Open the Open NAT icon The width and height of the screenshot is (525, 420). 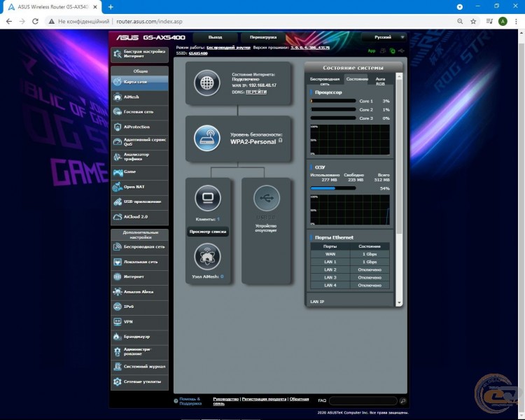click(x=117, y=187)
